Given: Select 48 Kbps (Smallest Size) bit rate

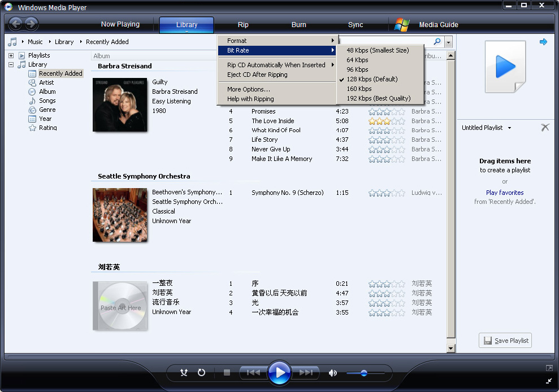Looking at the screenshot, I should click(380, 50).
